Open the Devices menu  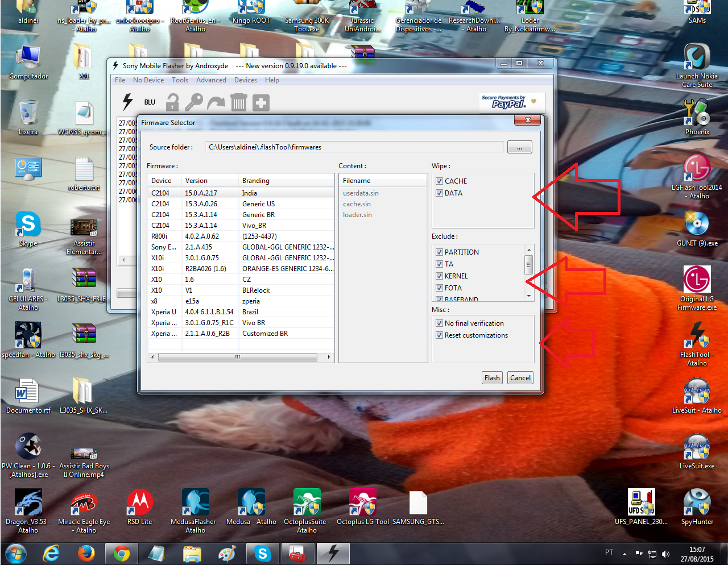coord(246,80)
